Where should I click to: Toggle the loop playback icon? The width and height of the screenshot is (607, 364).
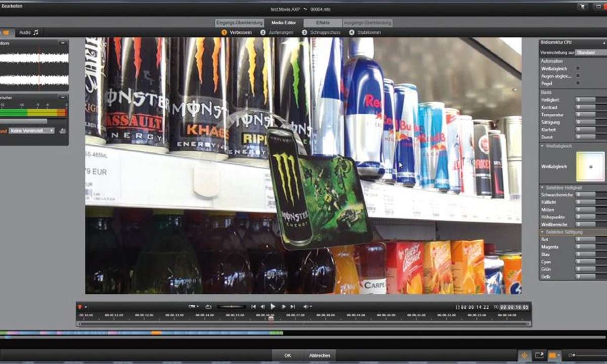click(x=208, y=307)
